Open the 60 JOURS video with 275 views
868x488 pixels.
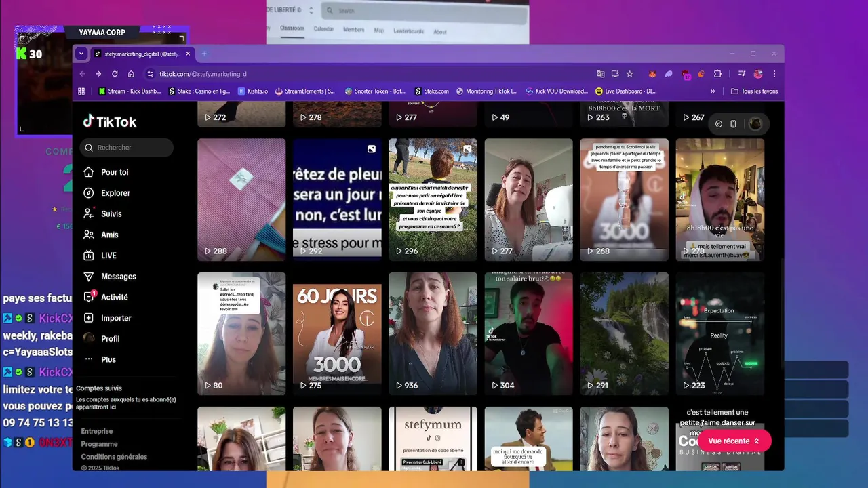[x=337, y=333]
